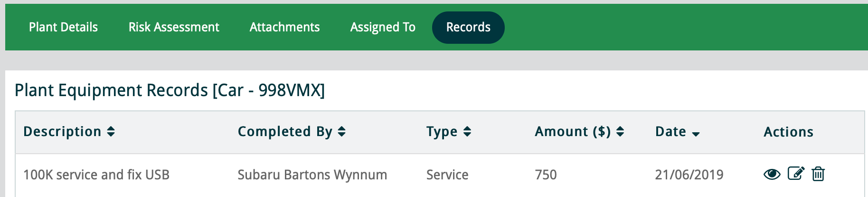Sort by Type column arrows
The height and width of the screenshot is (197, 868).
click(467, 132)
